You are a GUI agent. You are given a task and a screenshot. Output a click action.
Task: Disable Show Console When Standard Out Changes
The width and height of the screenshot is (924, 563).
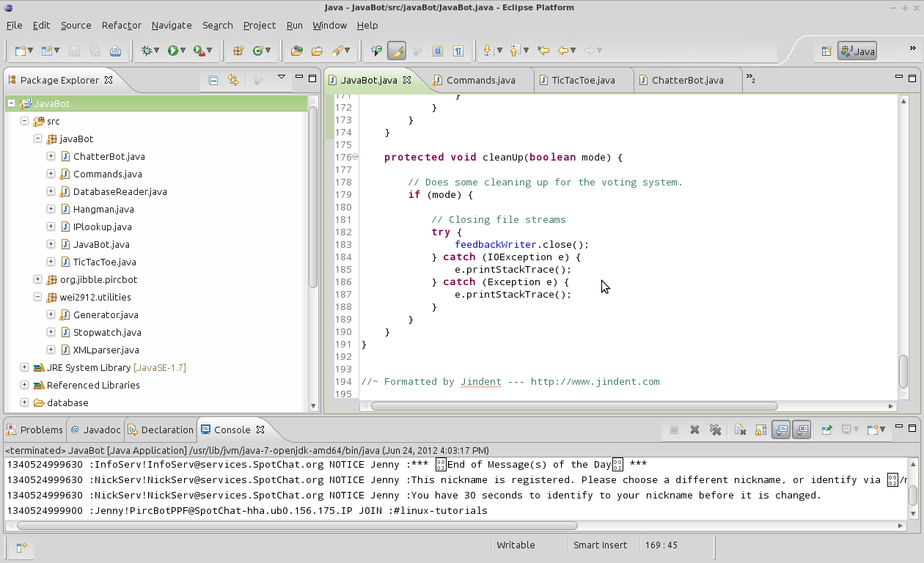pos(781,430)
